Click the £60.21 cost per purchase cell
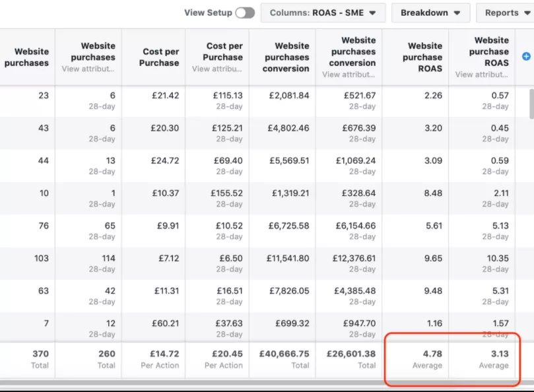Viewport: 534px width, 392px height. tap(165, 323)
